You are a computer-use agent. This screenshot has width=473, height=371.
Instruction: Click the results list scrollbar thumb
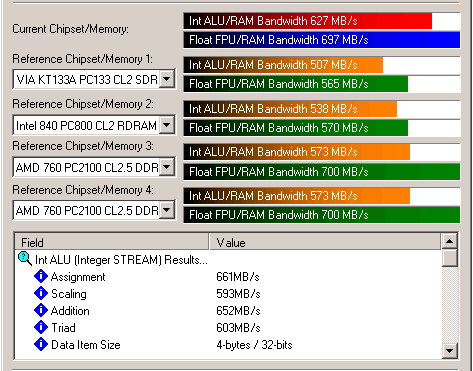point(449,258)
